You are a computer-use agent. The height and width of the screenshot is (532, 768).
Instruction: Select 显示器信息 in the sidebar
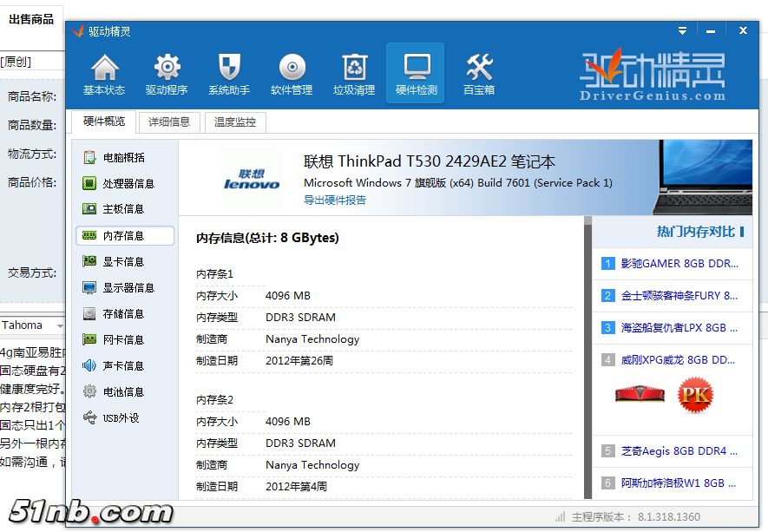tap(124, 287)
